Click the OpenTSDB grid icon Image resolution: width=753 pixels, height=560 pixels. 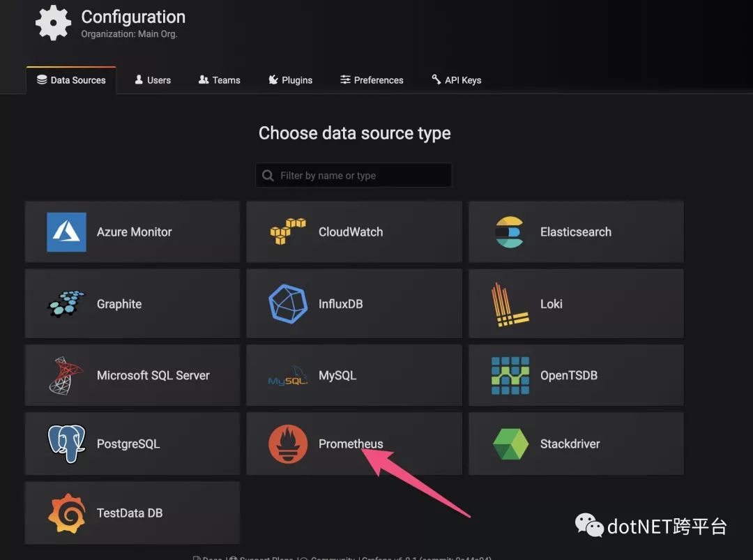[x=510, y=376]
